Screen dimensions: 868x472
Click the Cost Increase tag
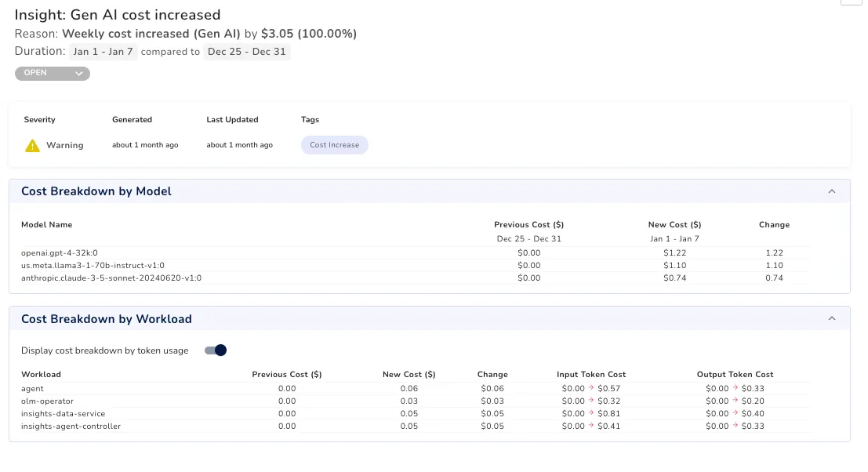pyautogui.click(x=334, y=145)
